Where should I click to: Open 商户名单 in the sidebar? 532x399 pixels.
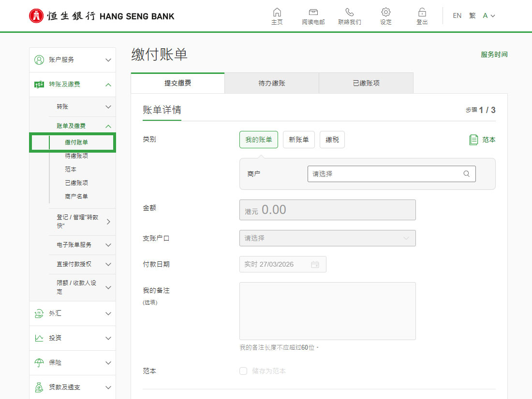tap(76, 196)
